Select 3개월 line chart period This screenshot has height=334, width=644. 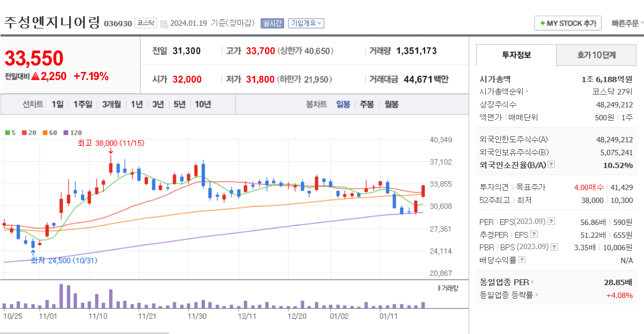click(x=112, y=104)
